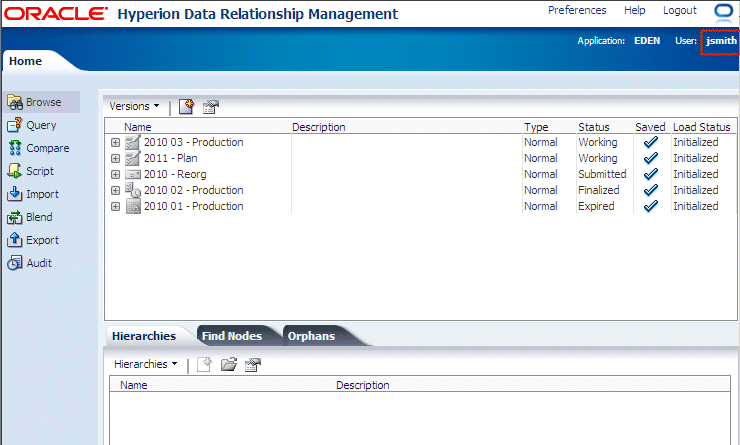
Task: Expand the 2010 - Reorg version
Action: click(x=115, y=175)
